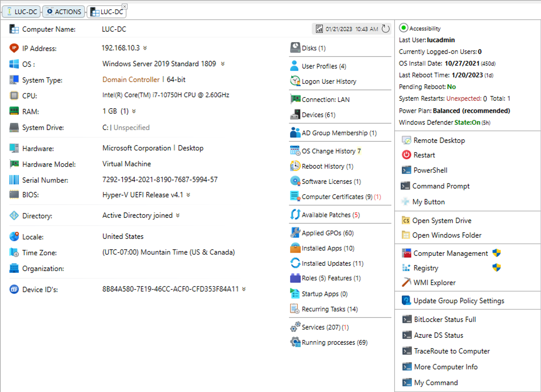Launch PowerShell

(x=425, y=170)
